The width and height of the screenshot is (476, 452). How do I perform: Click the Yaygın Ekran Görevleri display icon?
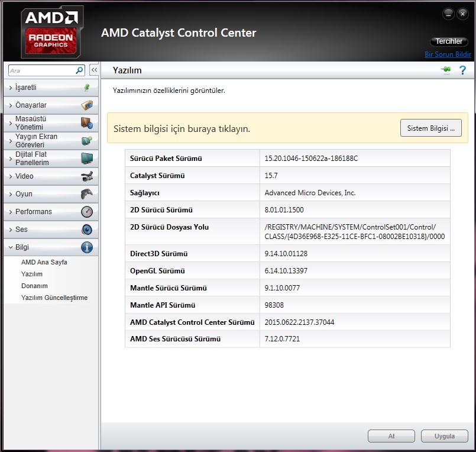[x=87, y=141]
